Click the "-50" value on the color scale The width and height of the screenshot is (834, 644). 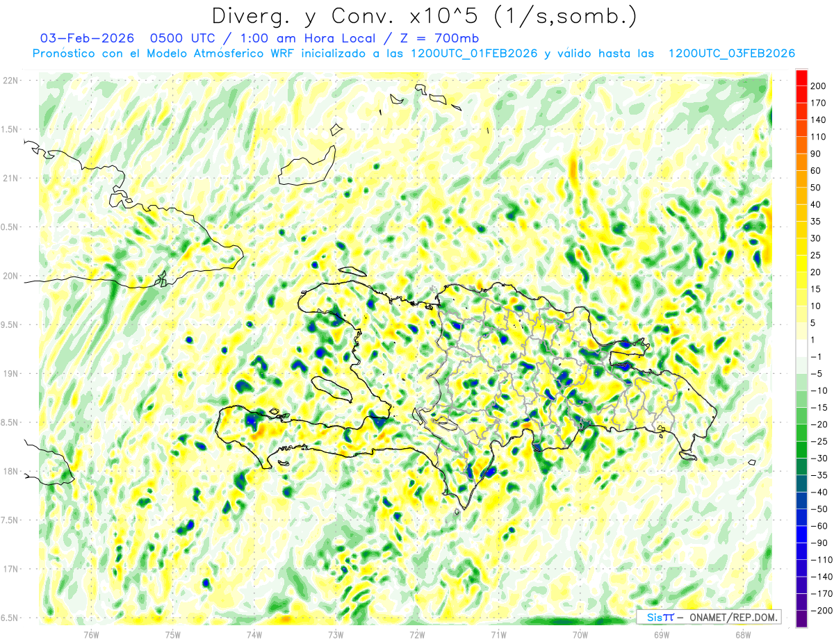[x=821, y=509]
